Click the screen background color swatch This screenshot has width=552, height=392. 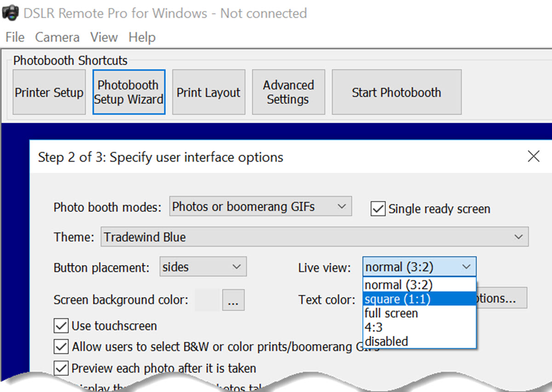[x=208, y=300]
